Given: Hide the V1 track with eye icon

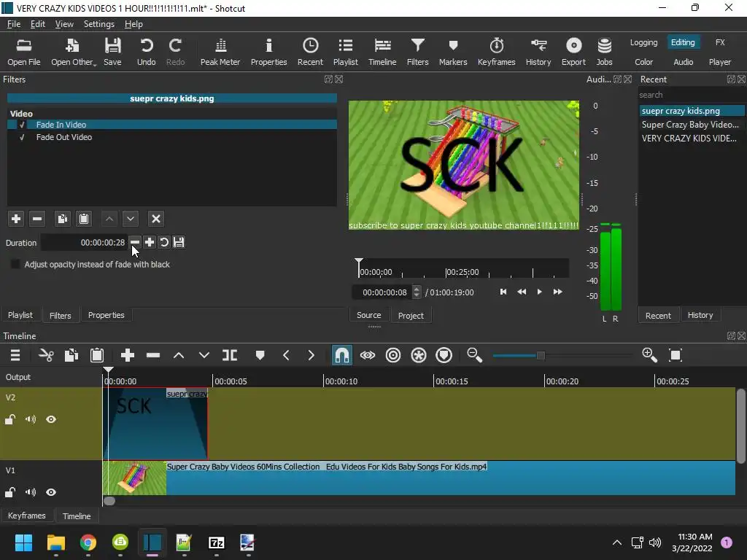Looking at the screenshot, I should [51, 492].
